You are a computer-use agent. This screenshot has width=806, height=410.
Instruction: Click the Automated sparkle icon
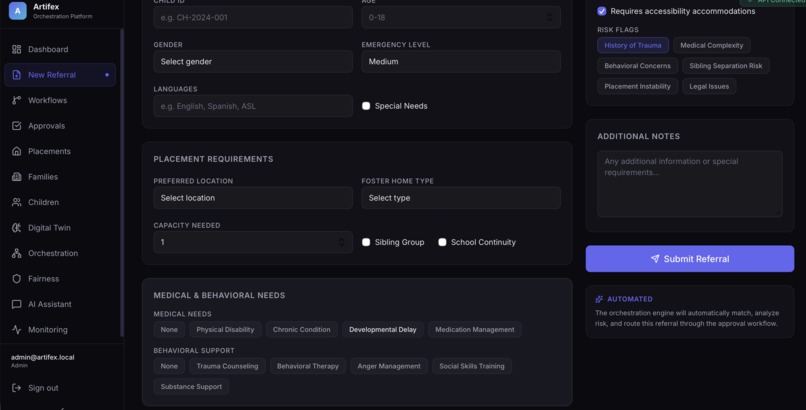[x=599, y=299]
